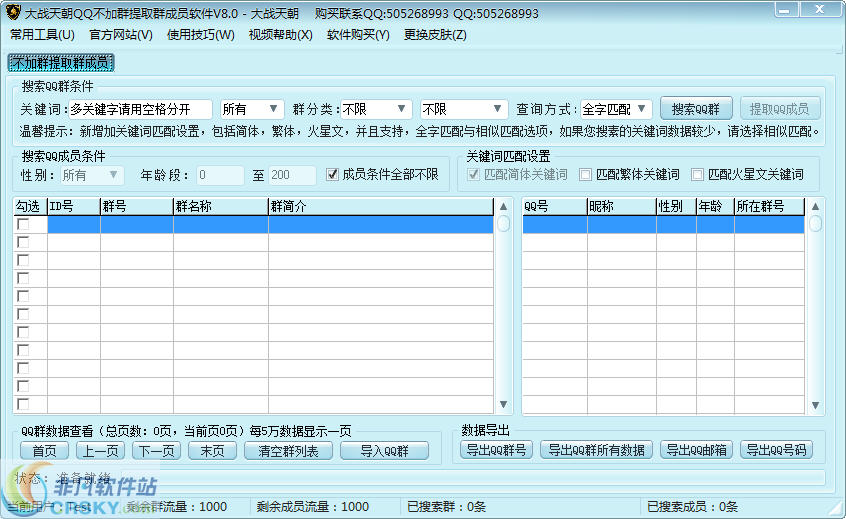Open the 查询方式 全字匹配 dropdown
This screenshot has width=846, height=519.
pos(617,109)
